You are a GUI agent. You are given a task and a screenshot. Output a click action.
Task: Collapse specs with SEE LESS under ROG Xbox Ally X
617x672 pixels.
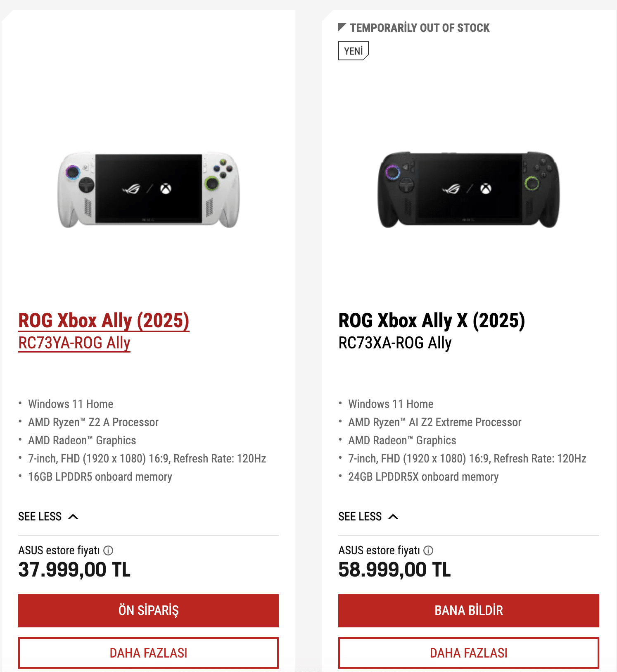tap(368, 517)
